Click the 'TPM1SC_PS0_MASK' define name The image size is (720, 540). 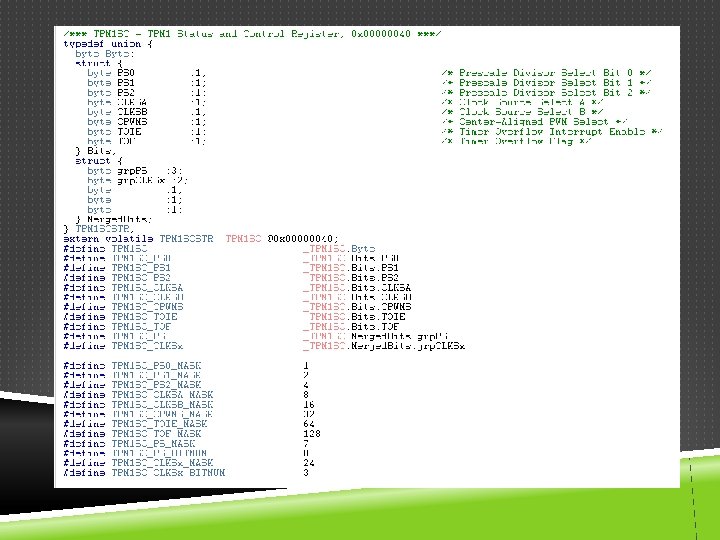(x=156, y=366)
